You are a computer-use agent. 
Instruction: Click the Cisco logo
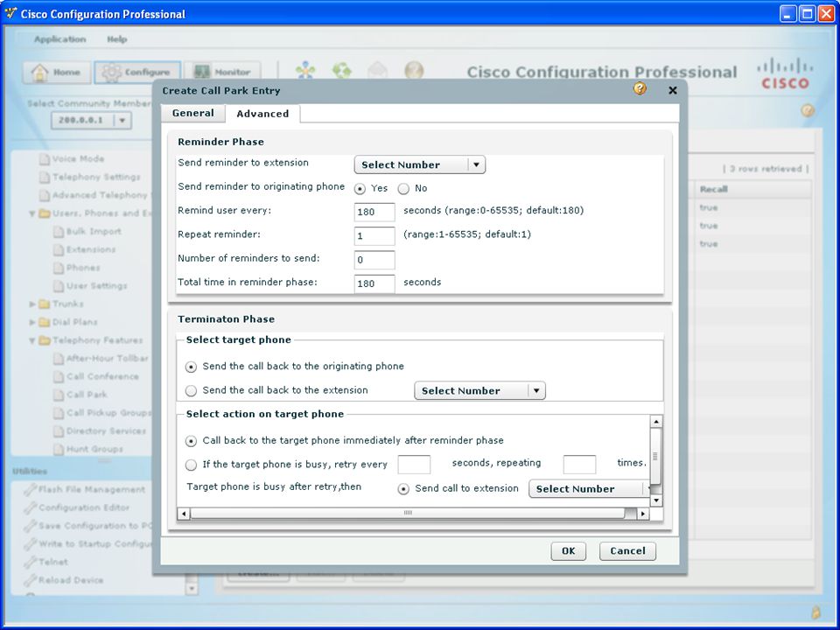click(786, 73)
